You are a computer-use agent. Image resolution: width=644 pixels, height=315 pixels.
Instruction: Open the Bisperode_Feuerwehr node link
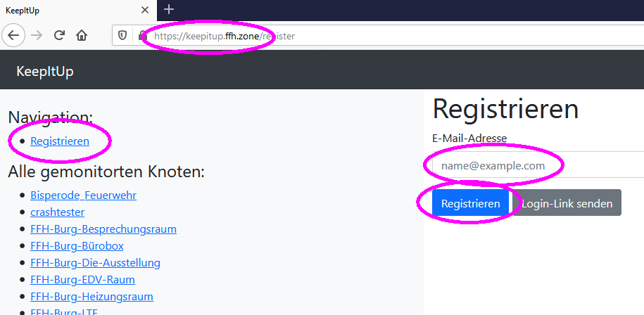(83, 195)
